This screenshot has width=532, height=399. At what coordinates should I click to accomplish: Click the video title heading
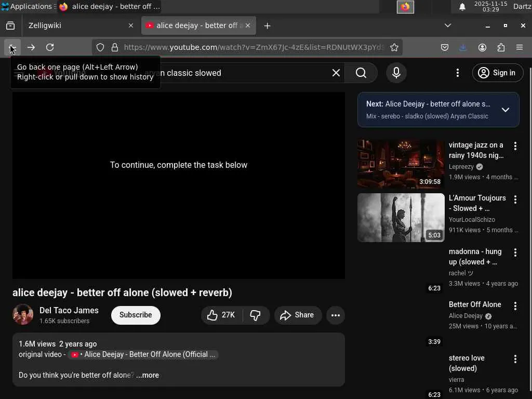pyautogui.click(x=122, y=293)
